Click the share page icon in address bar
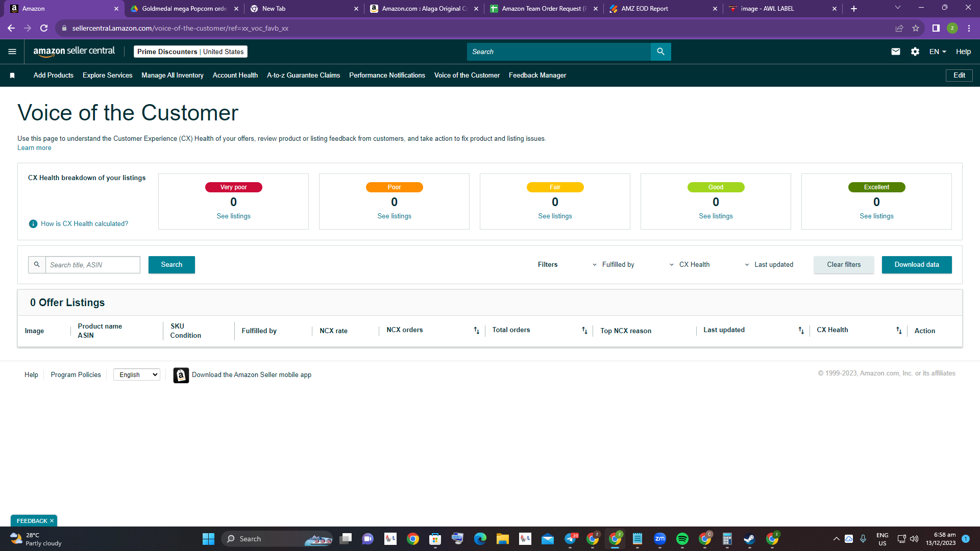Viewport: 980px width, 551px height. pyautogui.click(x=899, y=28)
